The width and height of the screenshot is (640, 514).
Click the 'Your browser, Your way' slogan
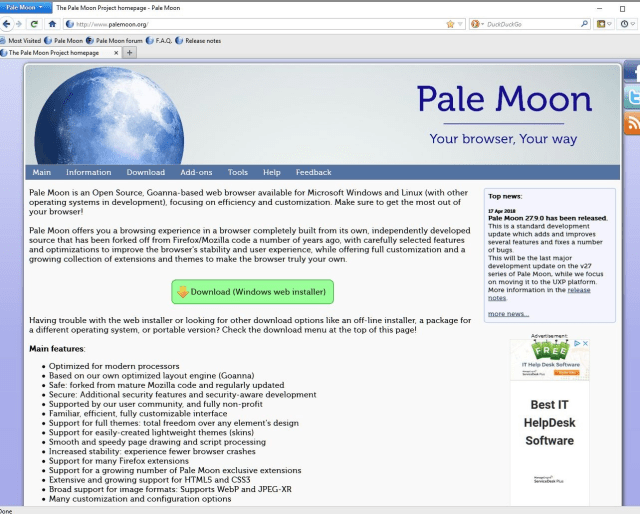[x=503, y=139]
